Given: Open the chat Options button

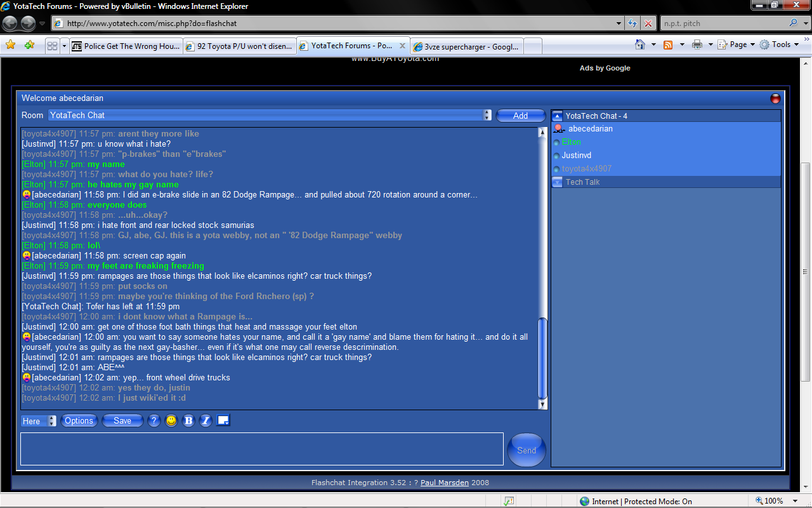Looking at the screenshot, I should pos(79,421).
